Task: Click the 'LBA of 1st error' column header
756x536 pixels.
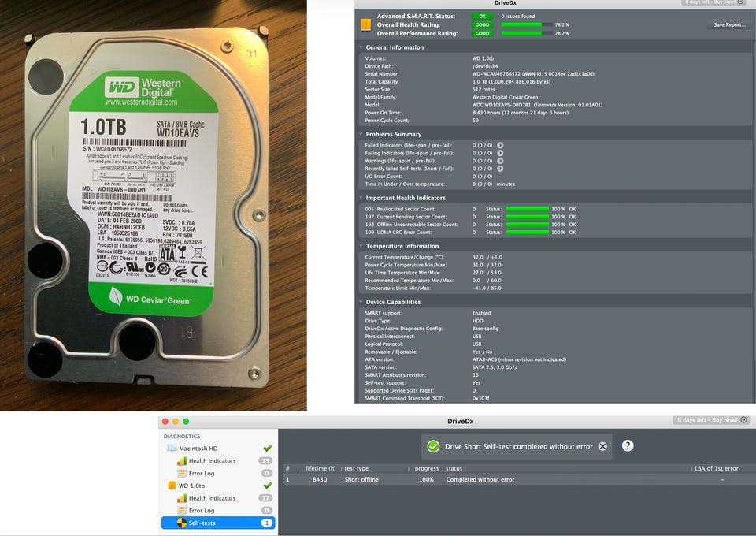Action: click(717, 468)
